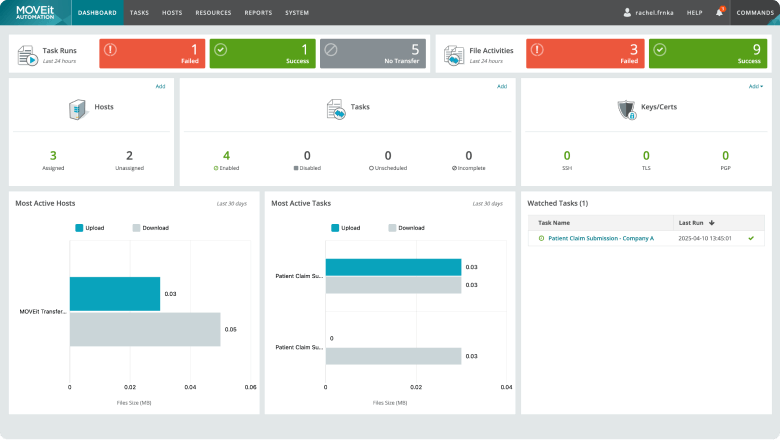This screenshot has width=780, height=440.
Task: Go to the Reports menu
Action: [x=258, y=13]
